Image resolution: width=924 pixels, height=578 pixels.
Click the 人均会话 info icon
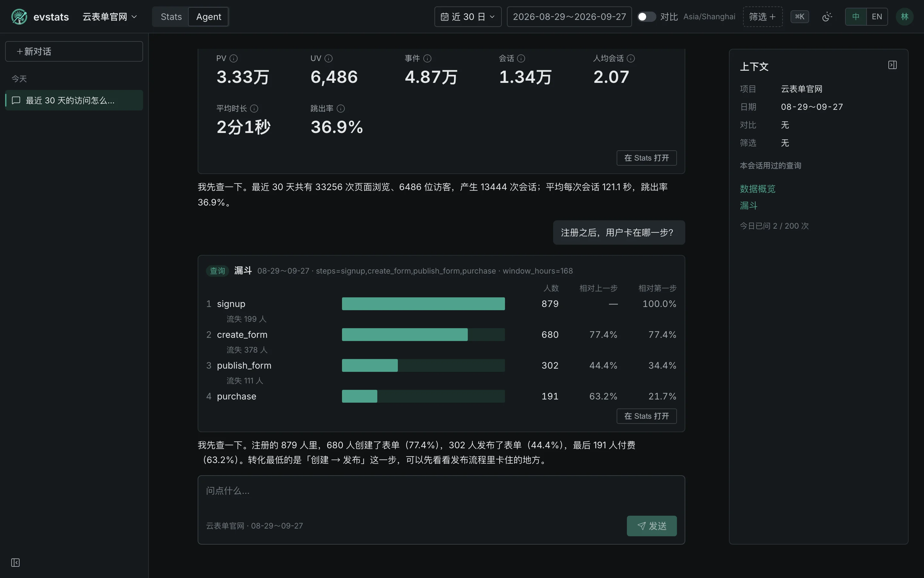click(x=631, y=58)
